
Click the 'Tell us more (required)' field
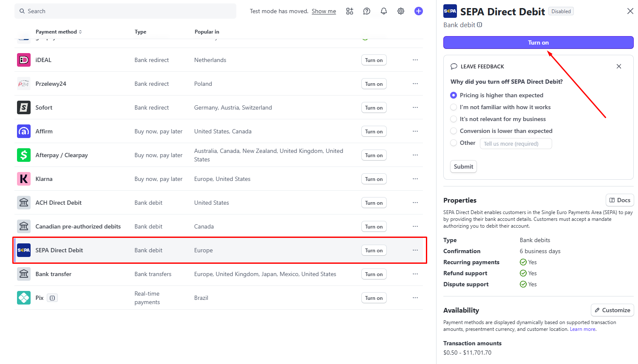[516, 144]
